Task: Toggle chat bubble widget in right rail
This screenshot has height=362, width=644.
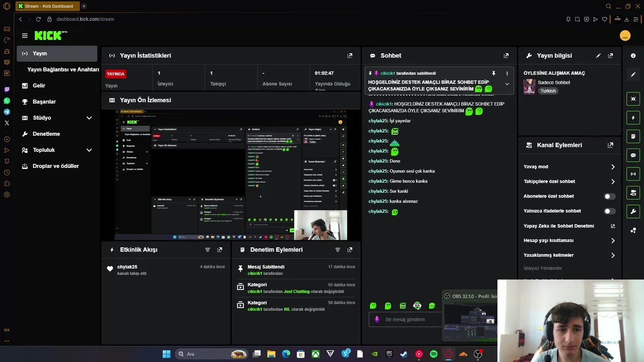Action: (x=633, y=155)
